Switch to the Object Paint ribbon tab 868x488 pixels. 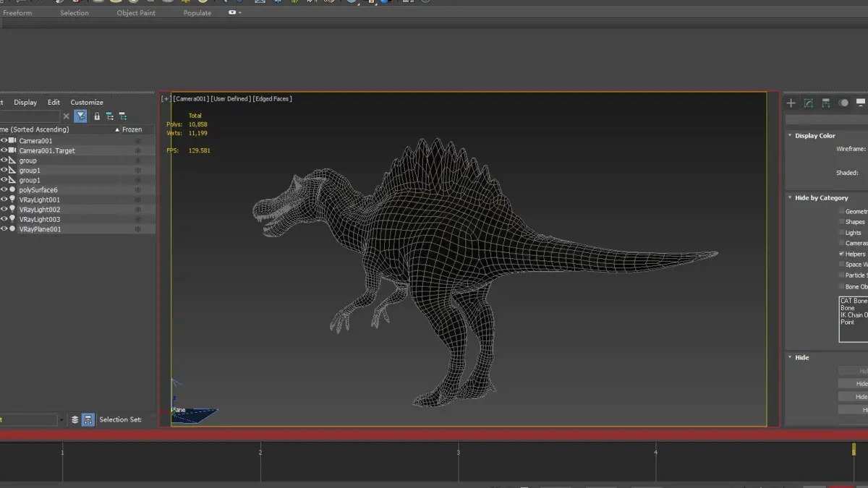click(136, 13)
